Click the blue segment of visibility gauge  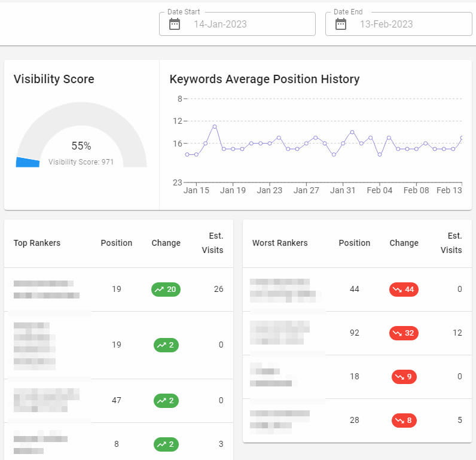coord(28,163)
